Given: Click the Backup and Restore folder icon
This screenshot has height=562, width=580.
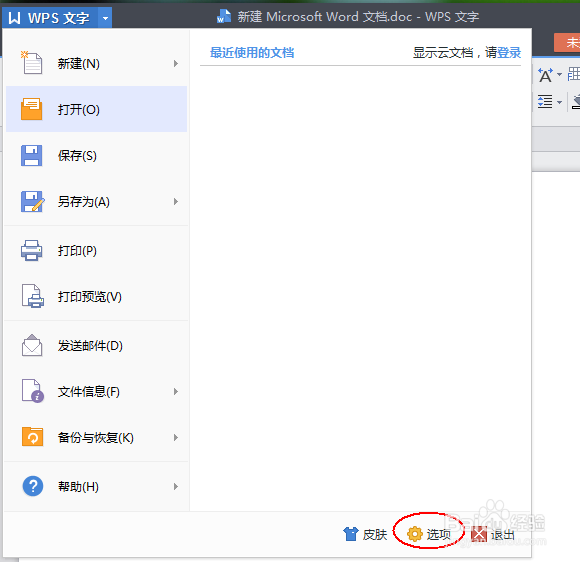Looking at the screenshot, I should coord(33,437).
